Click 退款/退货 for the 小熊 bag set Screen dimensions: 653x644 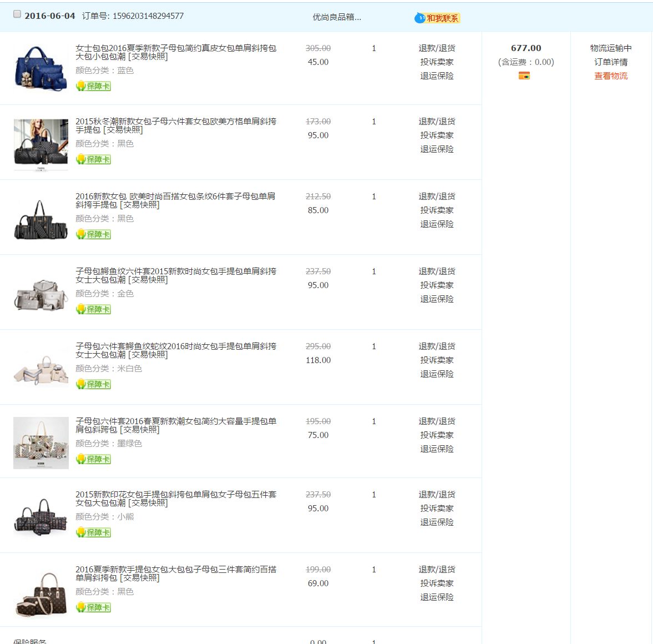point(437,495)
